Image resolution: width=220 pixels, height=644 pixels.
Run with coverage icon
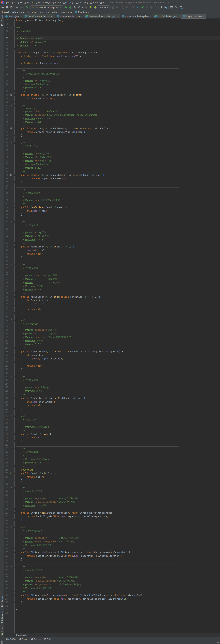[75, 7]
